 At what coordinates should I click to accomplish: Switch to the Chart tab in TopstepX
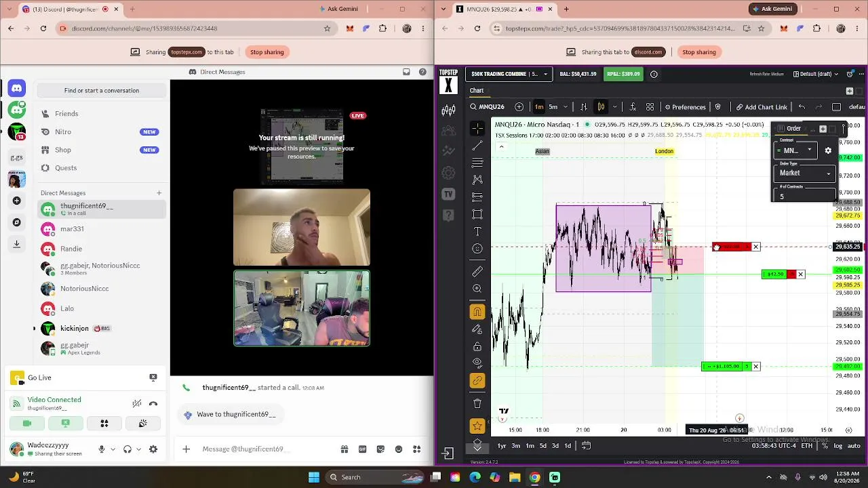(477, 91)
